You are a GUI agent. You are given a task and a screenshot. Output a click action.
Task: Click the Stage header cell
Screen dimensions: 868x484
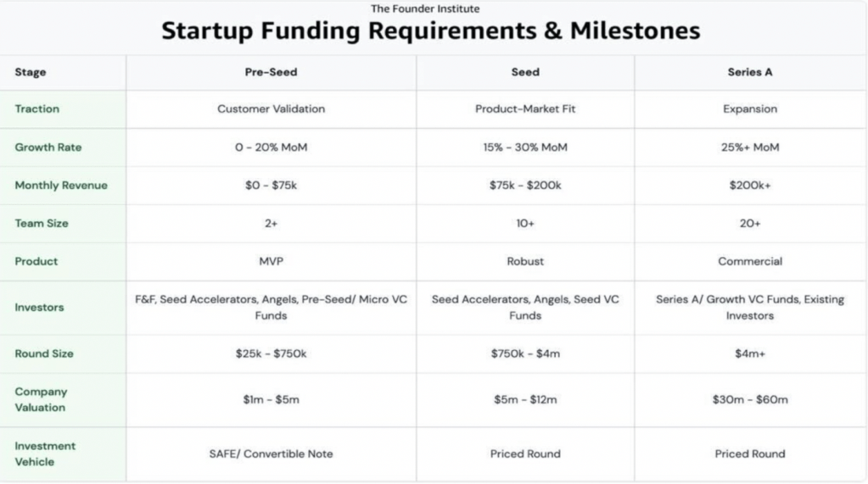click(x=31, y=73)
